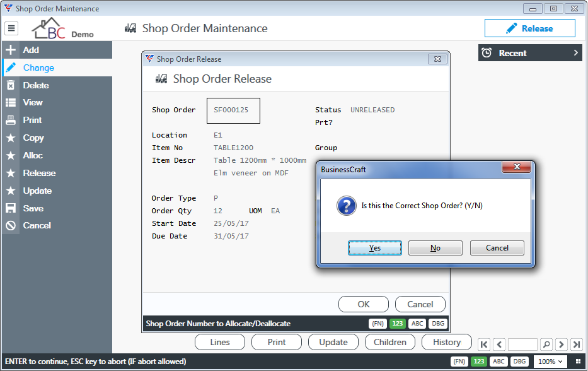
Task: Click the floppy disk Save icon
Action: point(11,208)
